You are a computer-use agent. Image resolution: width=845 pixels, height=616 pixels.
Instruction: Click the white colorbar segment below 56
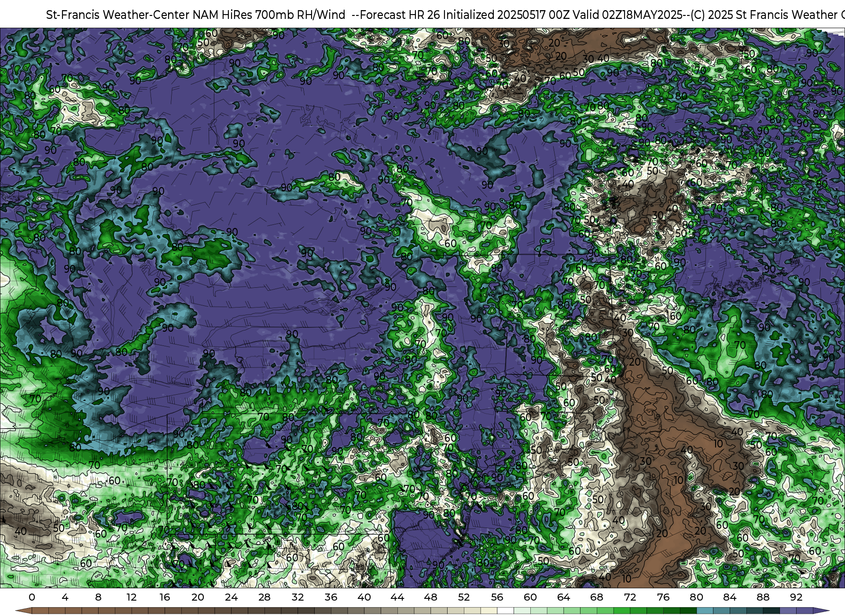[x=505, y=611]
